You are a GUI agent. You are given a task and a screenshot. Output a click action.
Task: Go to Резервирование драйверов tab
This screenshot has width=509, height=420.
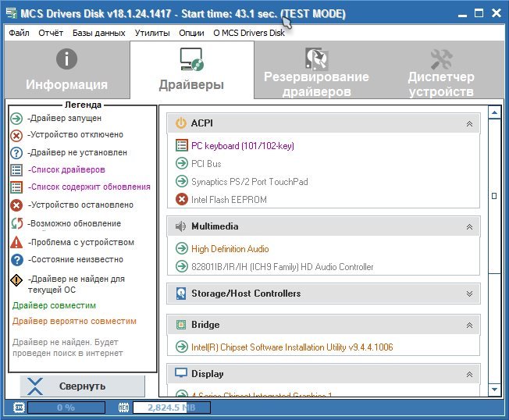316,69
